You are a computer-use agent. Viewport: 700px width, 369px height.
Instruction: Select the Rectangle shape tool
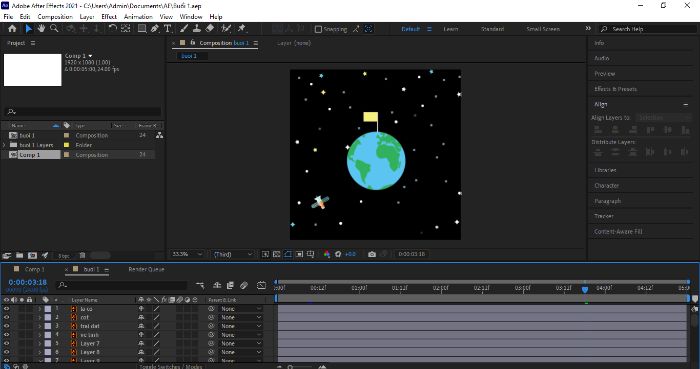tap(142, 29)
